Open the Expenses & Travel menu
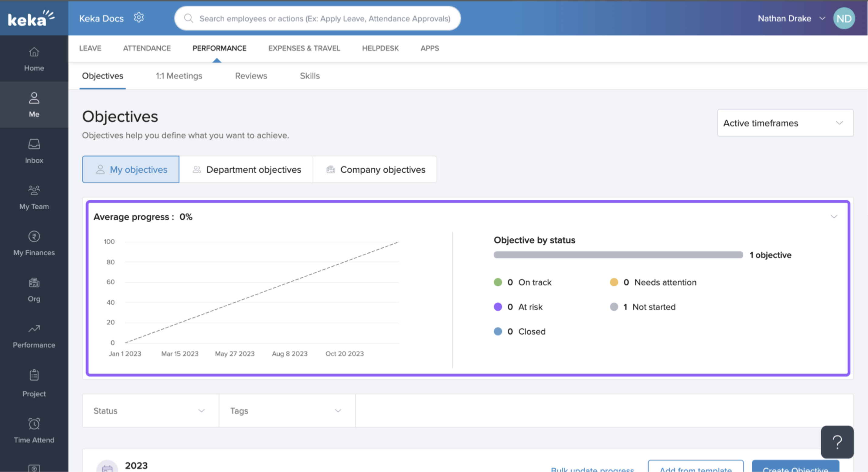Viewport: 868px width, 472px height. pyautogui.click(x=304, y=48)
